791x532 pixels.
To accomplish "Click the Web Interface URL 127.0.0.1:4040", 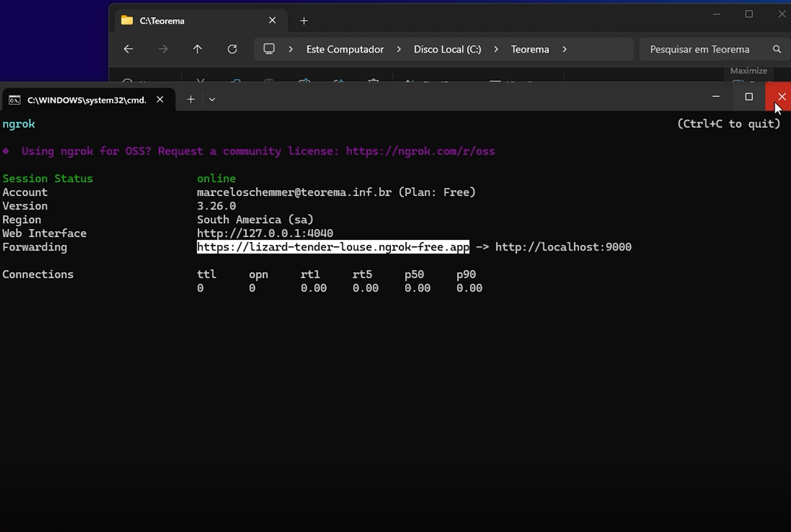I will pyautogui.click(x=265, y=233).
